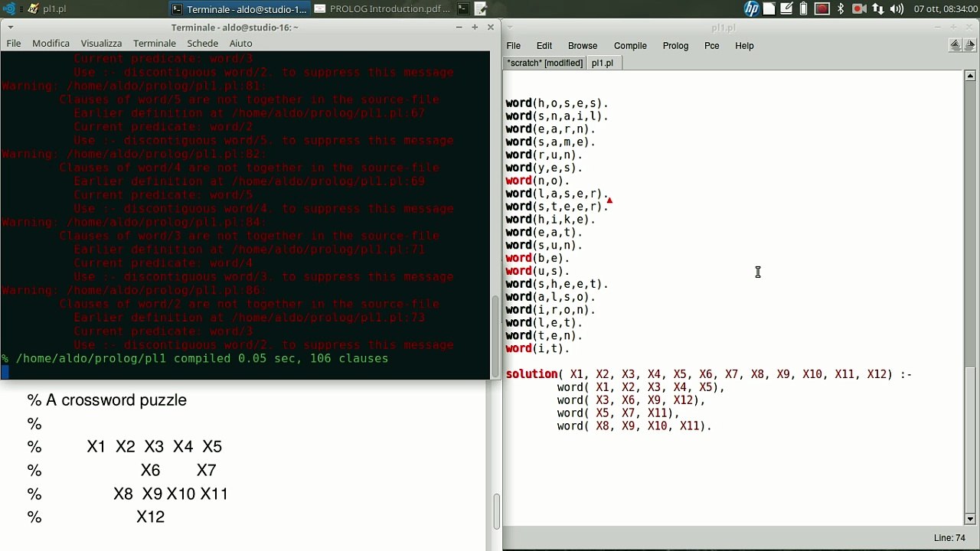Click the text editor notes icon in panel
980x551 pixels.
coord(481,9)
